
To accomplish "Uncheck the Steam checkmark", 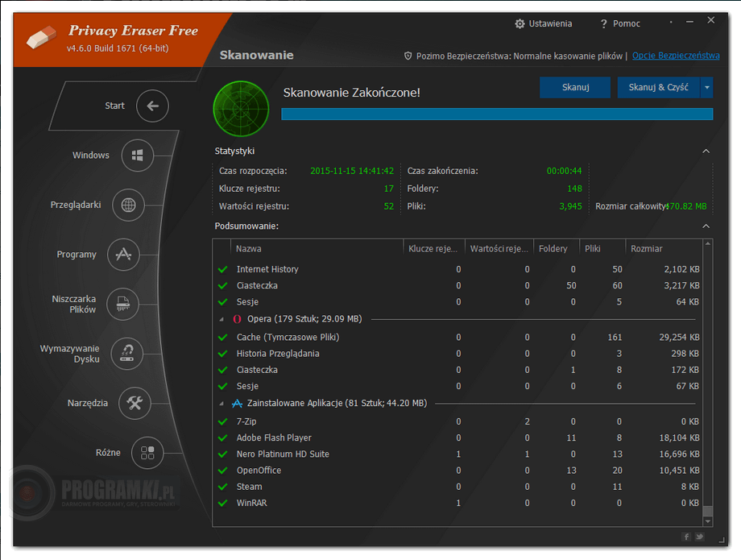I will (x=222, y=487).
